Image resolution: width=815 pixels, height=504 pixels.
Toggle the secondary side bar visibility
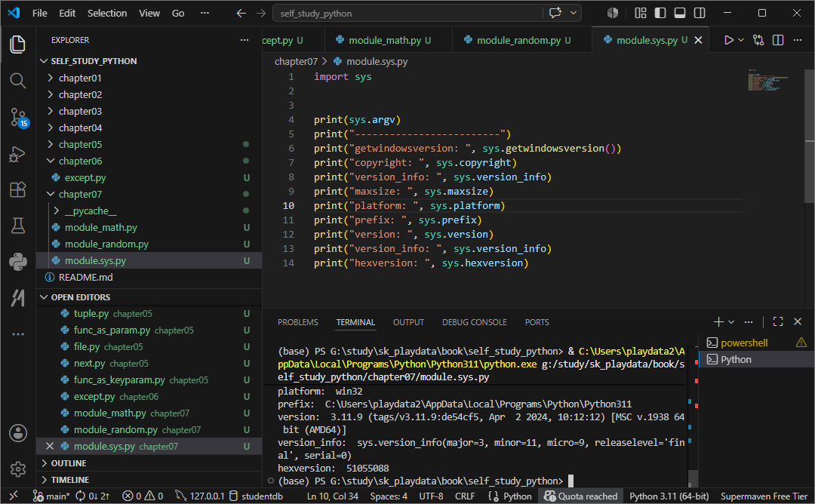[x=700, y=13]
